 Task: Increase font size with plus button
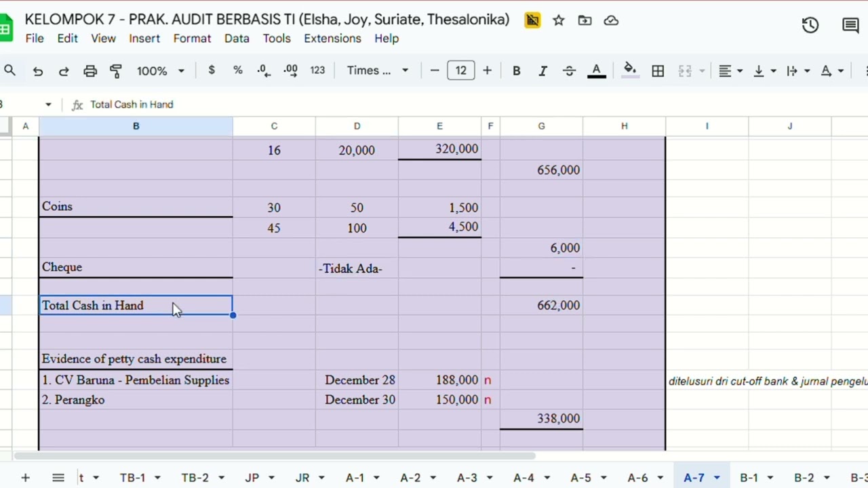487,70
